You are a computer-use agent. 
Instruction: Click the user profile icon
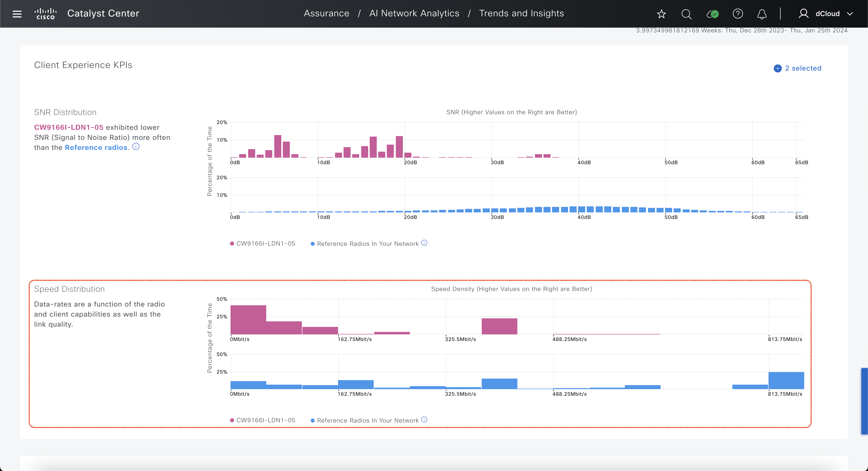pos(803,14)
